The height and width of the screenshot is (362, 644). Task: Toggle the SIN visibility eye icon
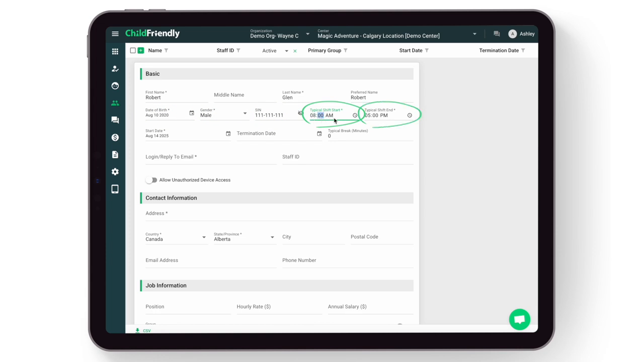point(300,113)
